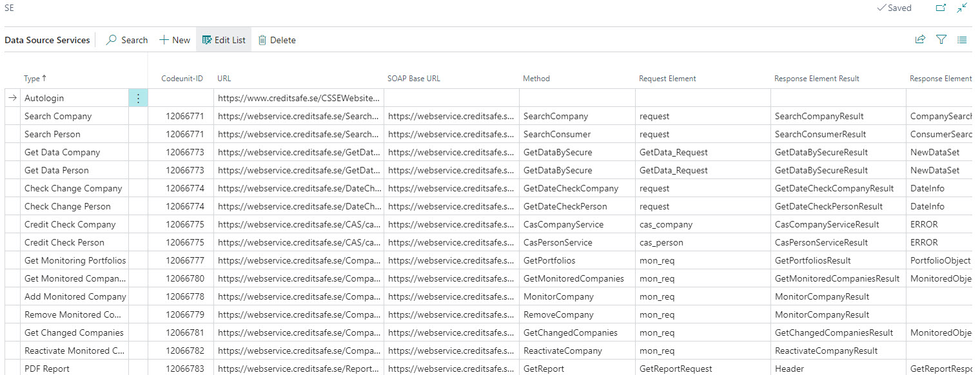
Task: Click the RemoveCompany method cell
Action: [577, 315]
